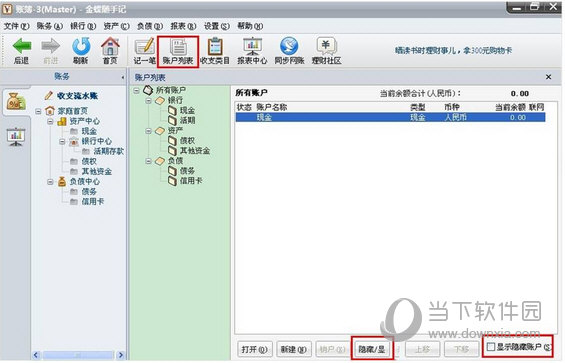This screenshot has width=565, height=363.
Task: Select the highlighted 现金 account row
Action: click(390, 118)
